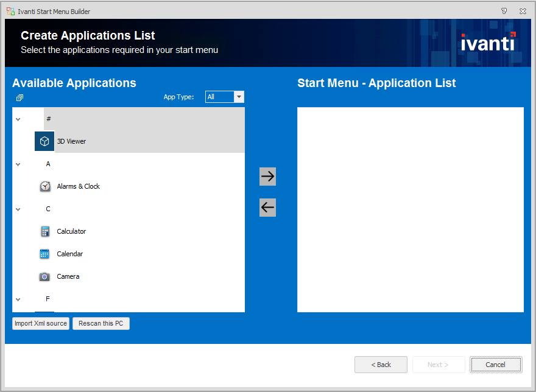Viewport: 536px width, 392px height.
Task: Click Rescan this PC button
Action: [100, 323]
